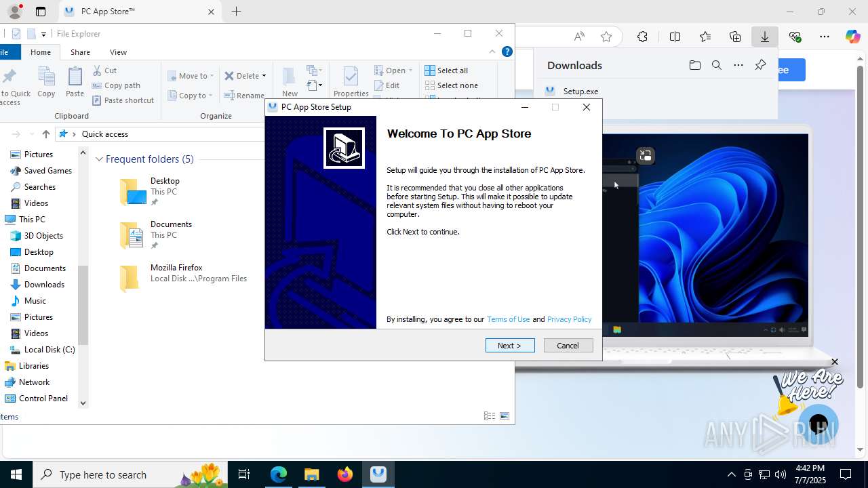Click the Cut icon in File Explorer

coord(104,70)
